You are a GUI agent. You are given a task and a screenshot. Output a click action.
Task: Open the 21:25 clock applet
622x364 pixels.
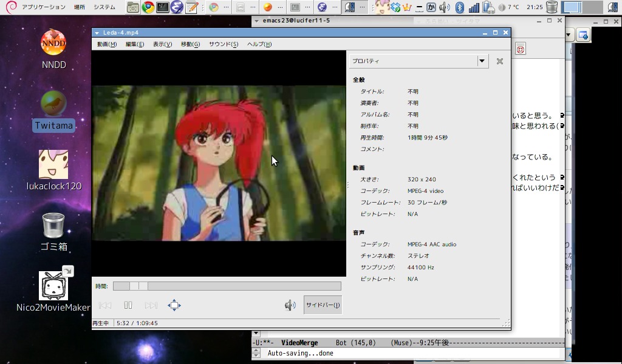pos(535,7)
